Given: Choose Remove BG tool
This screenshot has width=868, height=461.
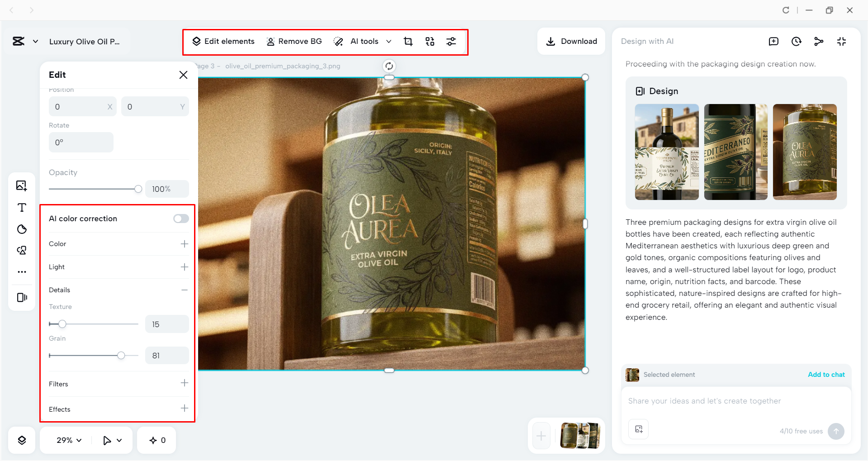Looking at the screenshot, I should click(294, 42).
